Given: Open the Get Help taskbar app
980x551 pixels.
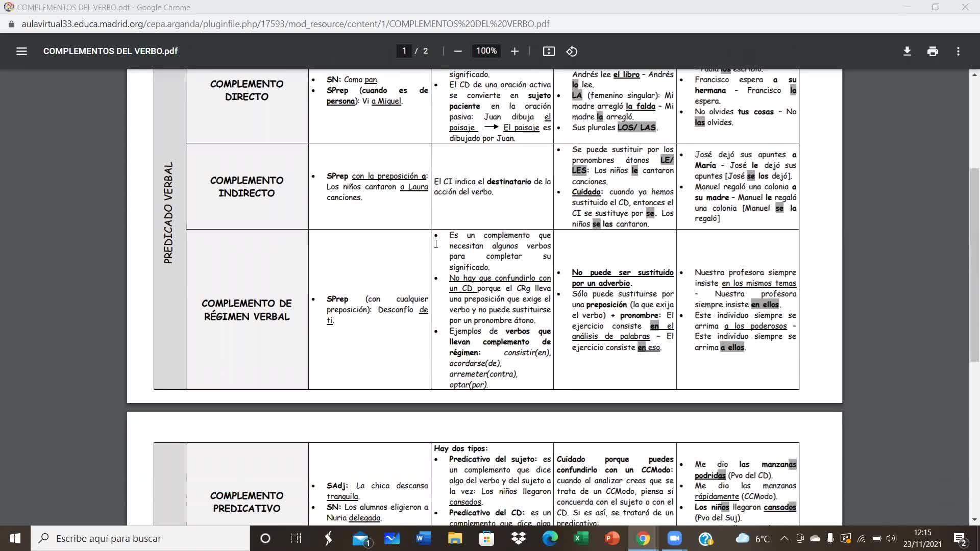Looking at the screenshot, I should [706, 538].
